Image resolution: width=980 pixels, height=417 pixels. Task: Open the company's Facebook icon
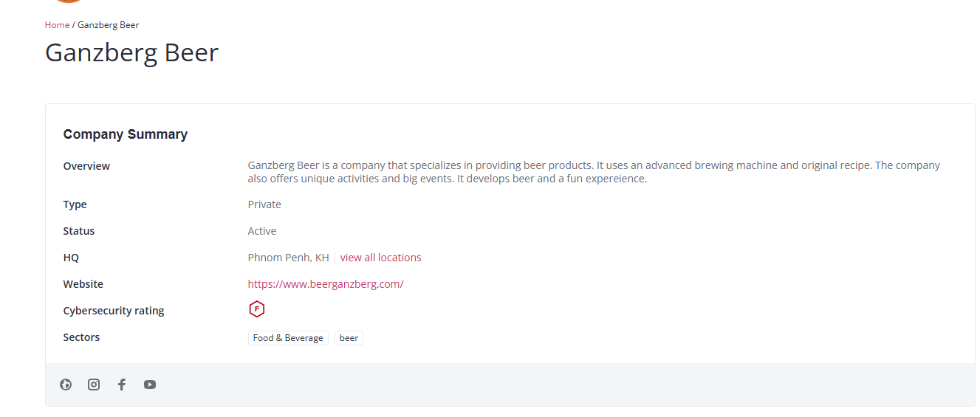coord(122,385)
